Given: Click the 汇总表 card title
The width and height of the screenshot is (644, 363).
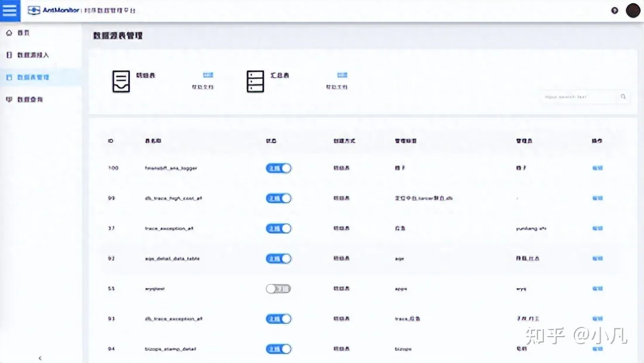Looking at the screenshot, I should point(280,76).
